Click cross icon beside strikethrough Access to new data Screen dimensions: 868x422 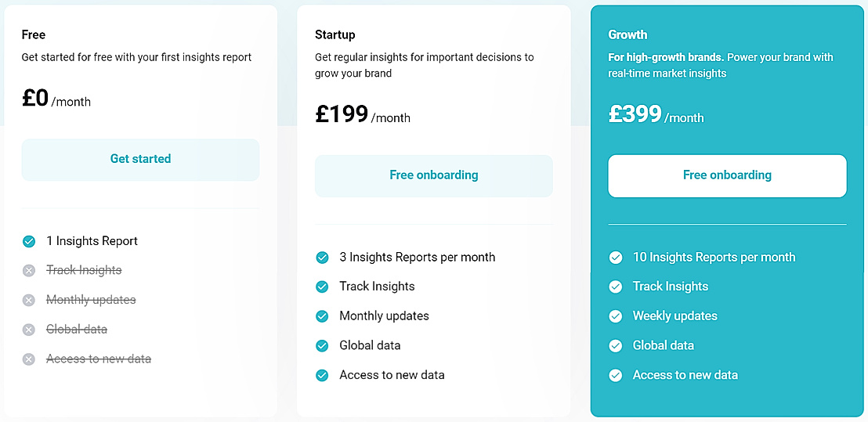29,359
